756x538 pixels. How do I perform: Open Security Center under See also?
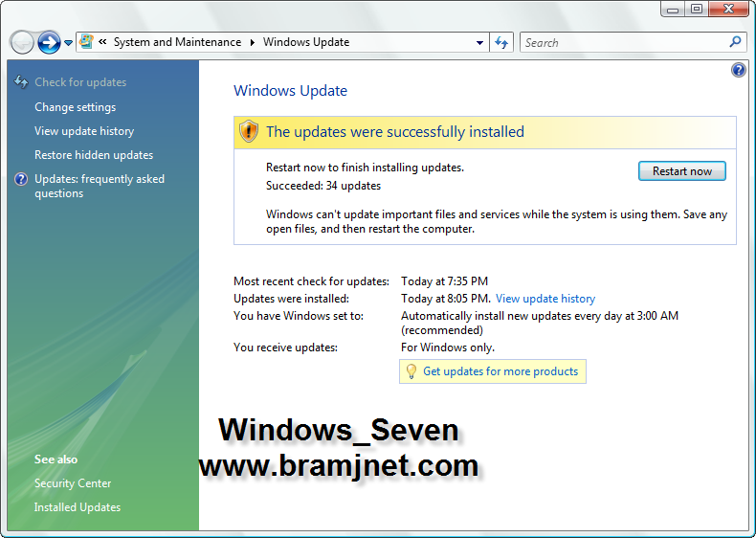[x=73, y=483]
